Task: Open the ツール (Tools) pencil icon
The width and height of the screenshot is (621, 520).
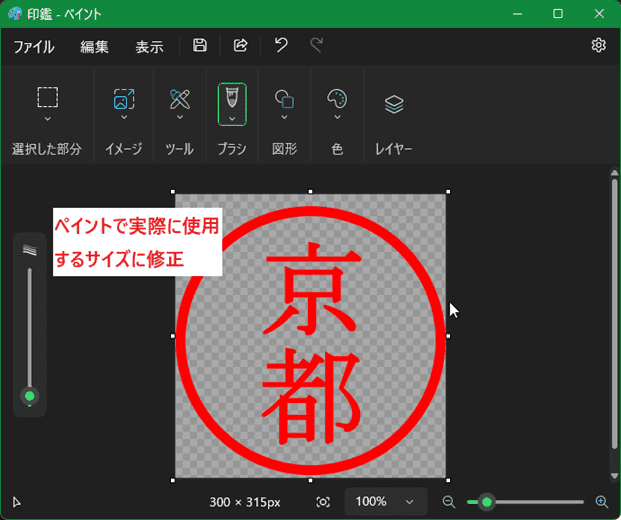Action: tap(179, 98)
